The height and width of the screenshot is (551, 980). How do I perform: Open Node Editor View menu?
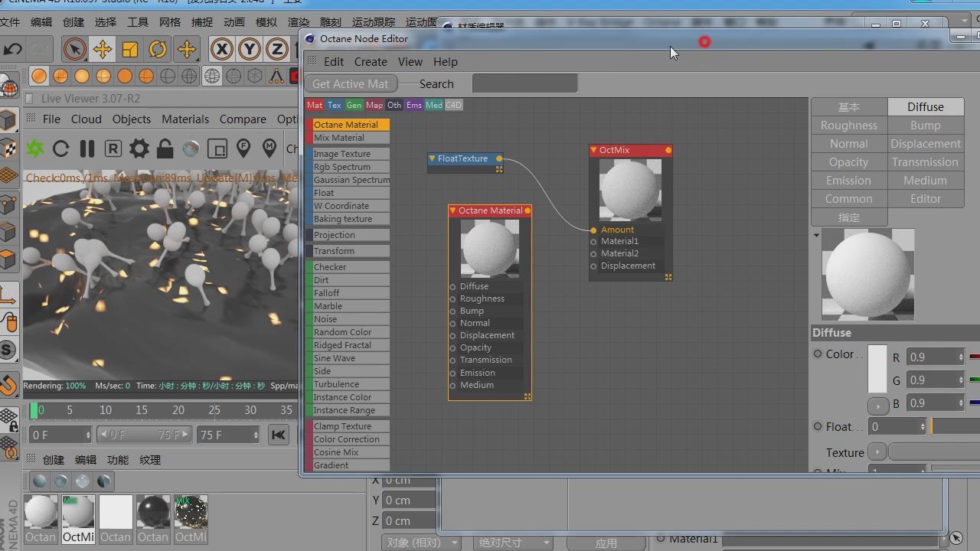point(410,62)
